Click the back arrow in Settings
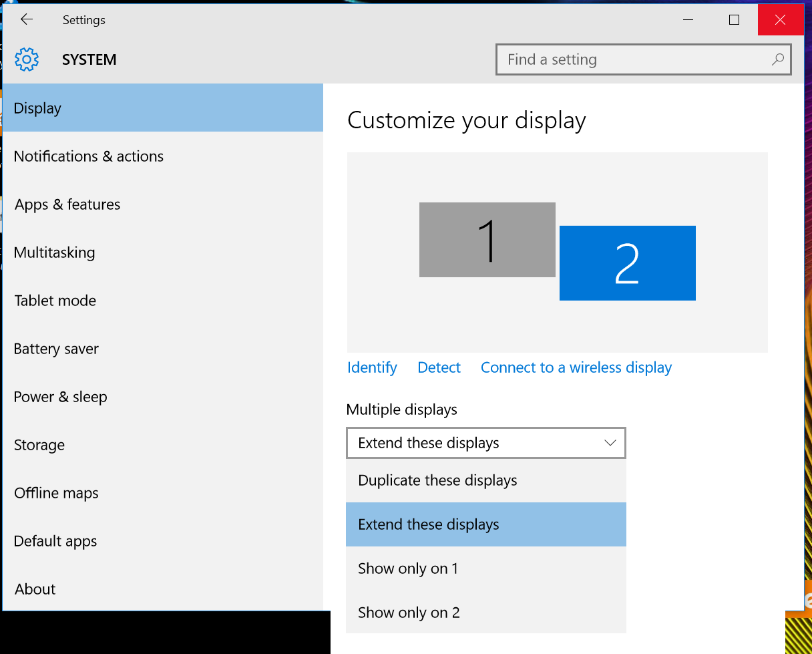The image size is (812, 654). tap(27, 19)
